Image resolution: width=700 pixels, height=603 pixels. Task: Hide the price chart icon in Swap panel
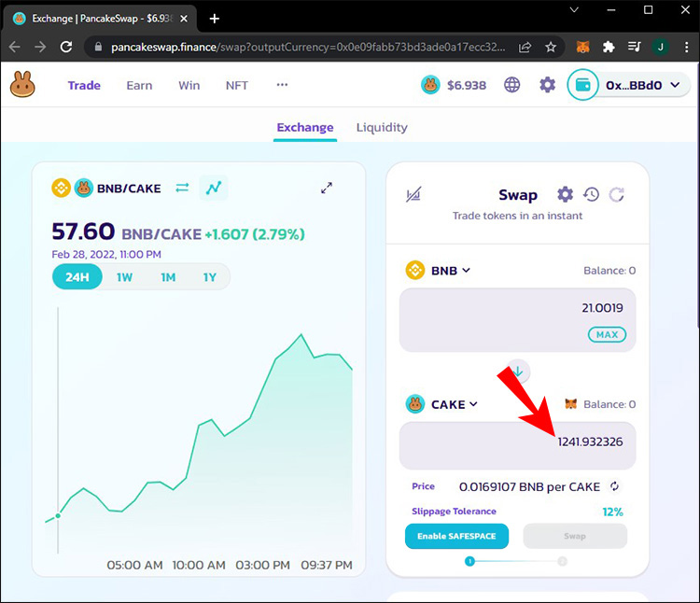click(413, 195)
